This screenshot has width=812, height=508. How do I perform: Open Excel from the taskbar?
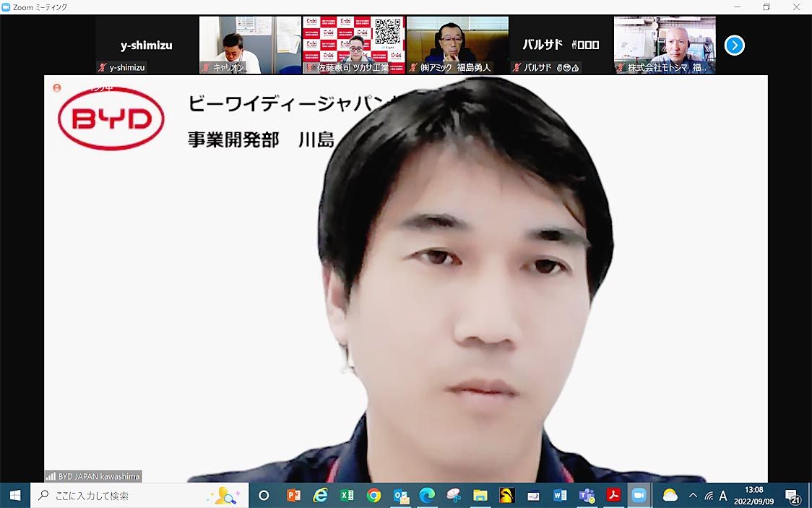point(347,496)
